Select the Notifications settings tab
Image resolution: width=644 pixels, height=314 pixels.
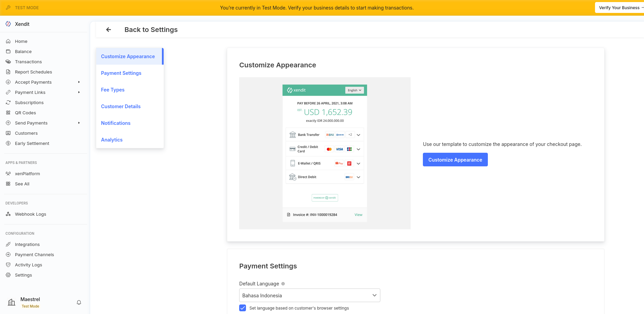tap(116, 123)
